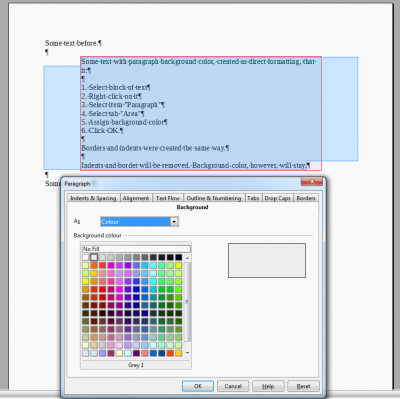The width and height of the screenshot is (400, 399).
Task: Click the 'Grey 1' colour name label
Action: point(136,365)
